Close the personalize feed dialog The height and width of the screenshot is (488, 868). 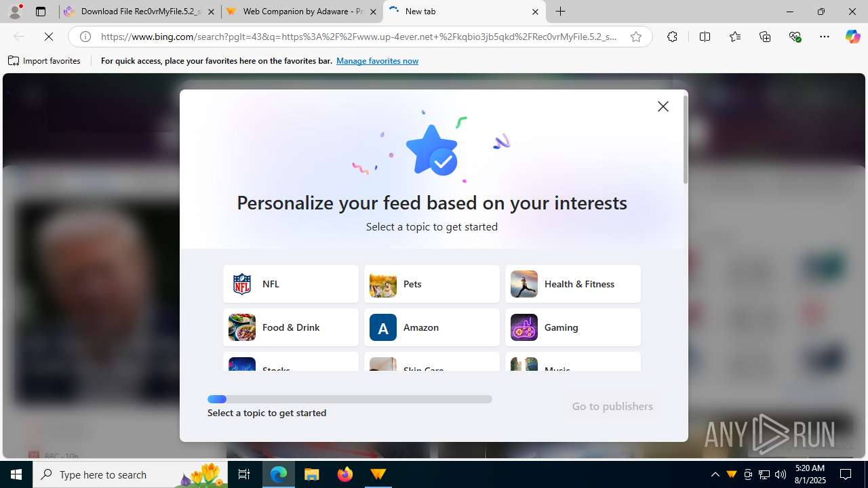[663, 106]
